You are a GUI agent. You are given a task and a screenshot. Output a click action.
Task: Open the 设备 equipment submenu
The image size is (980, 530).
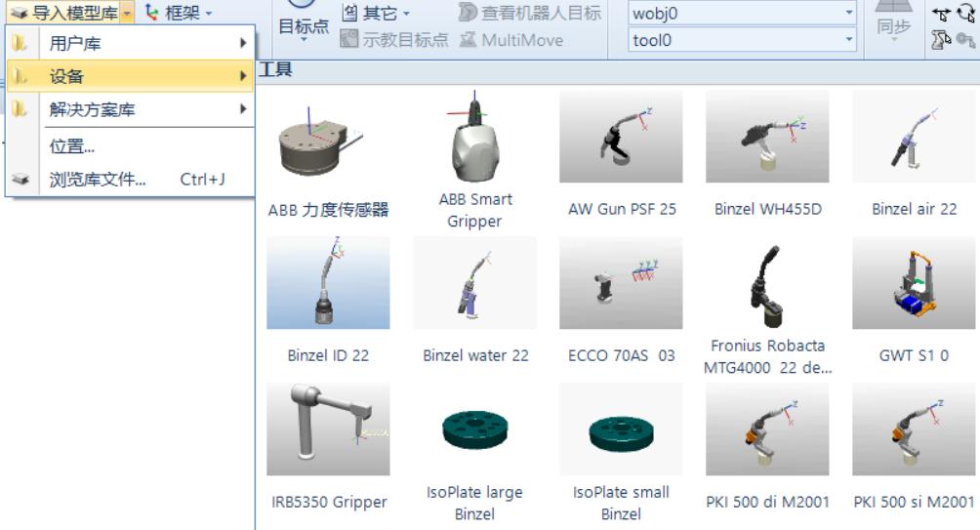(130, 76)
